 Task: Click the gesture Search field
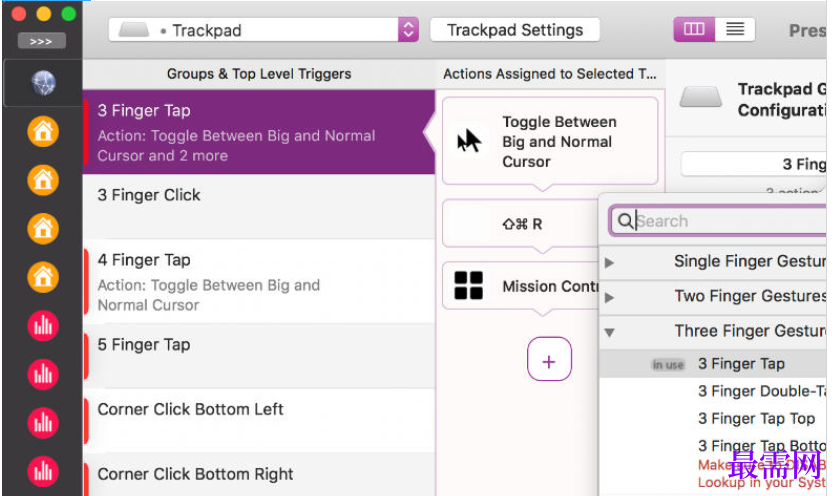718,221
